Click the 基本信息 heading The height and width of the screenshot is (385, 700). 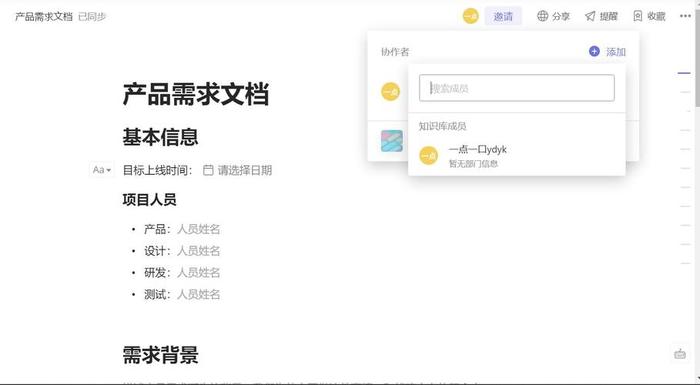[x=161, y=137]
